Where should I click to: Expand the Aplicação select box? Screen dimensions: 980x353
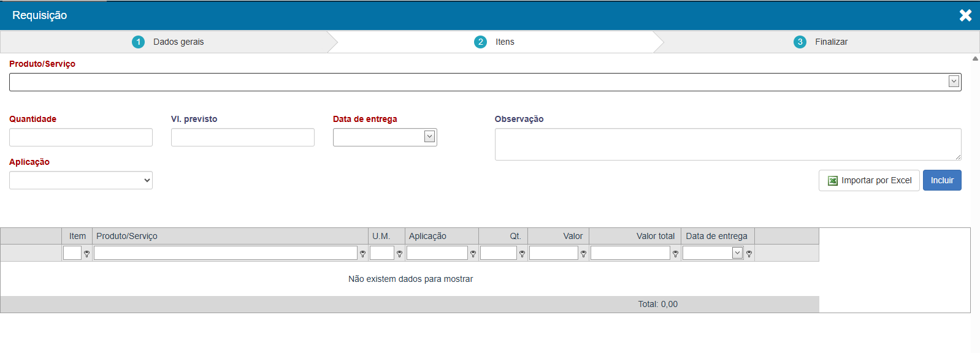click(81, 180)
